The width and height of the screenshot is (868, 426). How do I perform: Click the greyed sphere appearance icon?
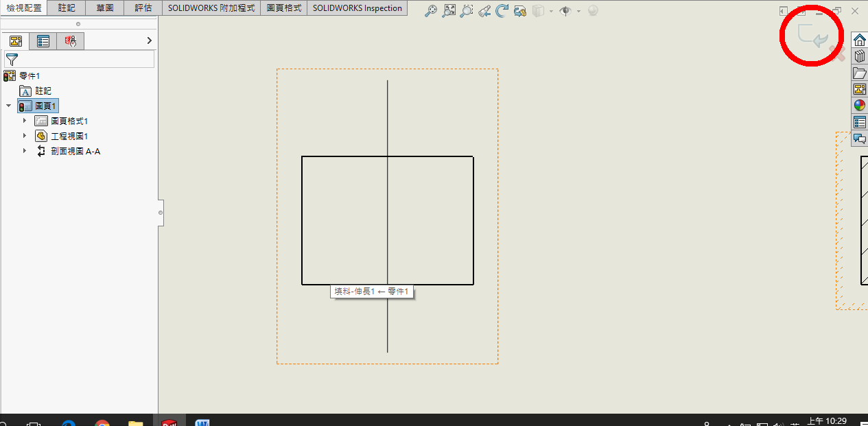593,11
